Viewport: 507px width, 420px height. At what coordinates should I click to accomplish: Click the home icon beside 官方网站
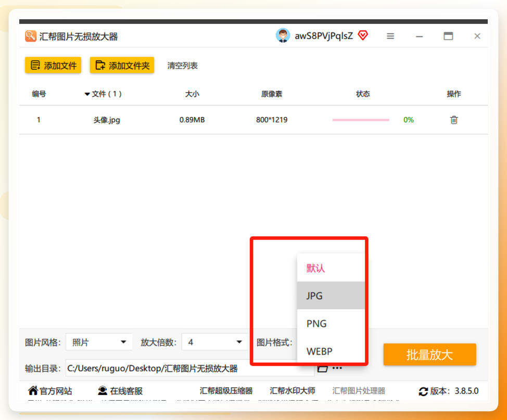[33, 390]
